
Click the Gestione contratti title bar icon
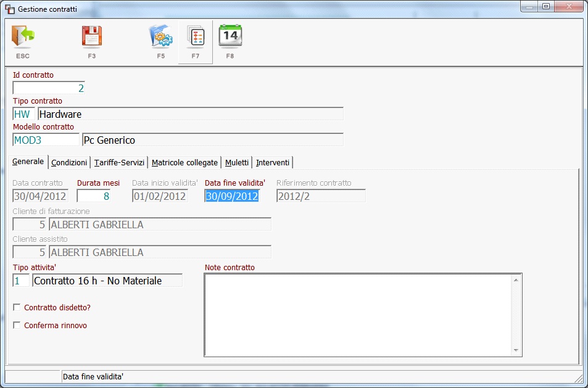tap(9, 9)
